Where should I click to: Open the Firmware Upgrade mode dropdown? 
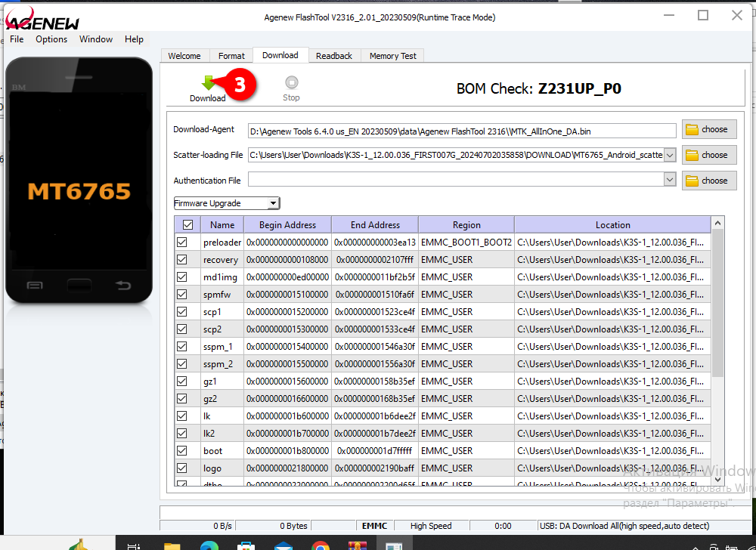226,203
